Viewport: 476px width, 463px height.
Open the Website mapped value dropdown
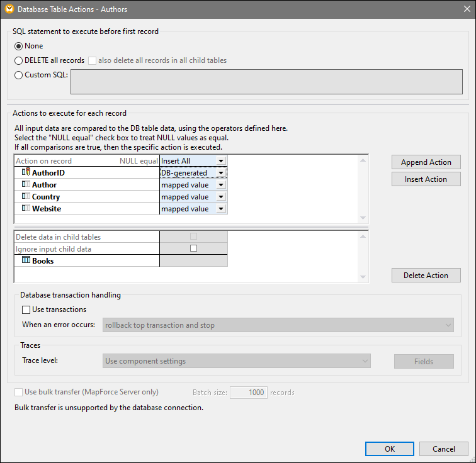tap(220, 209)
